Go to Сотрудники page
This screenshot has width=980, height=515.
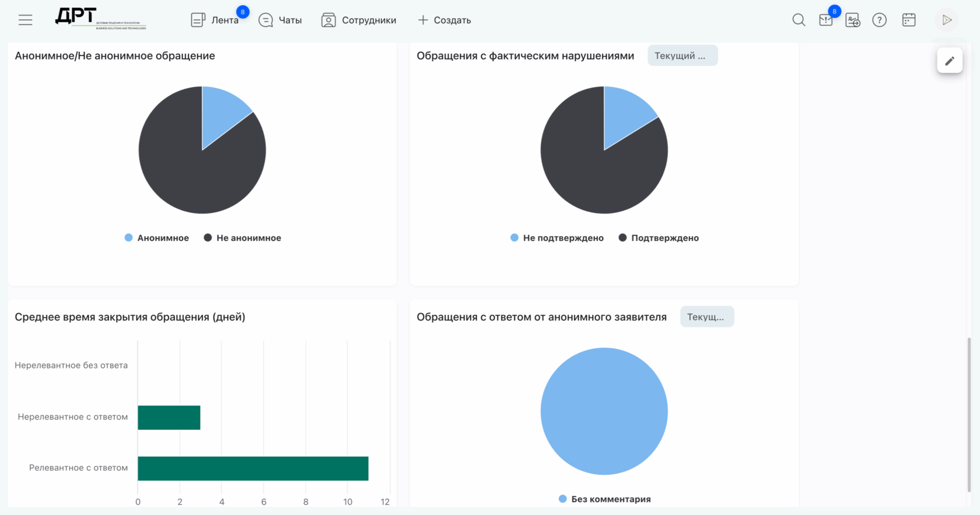coord(359,20)
